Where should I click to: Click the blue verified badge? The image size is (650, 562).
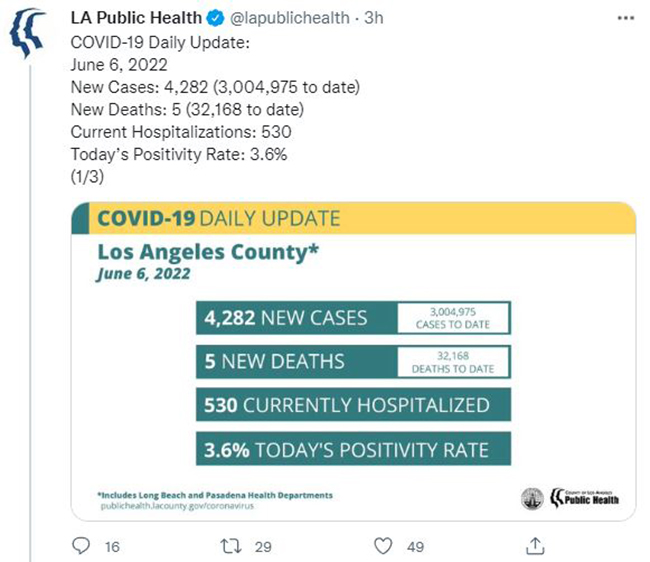click(x=216, y=18)
